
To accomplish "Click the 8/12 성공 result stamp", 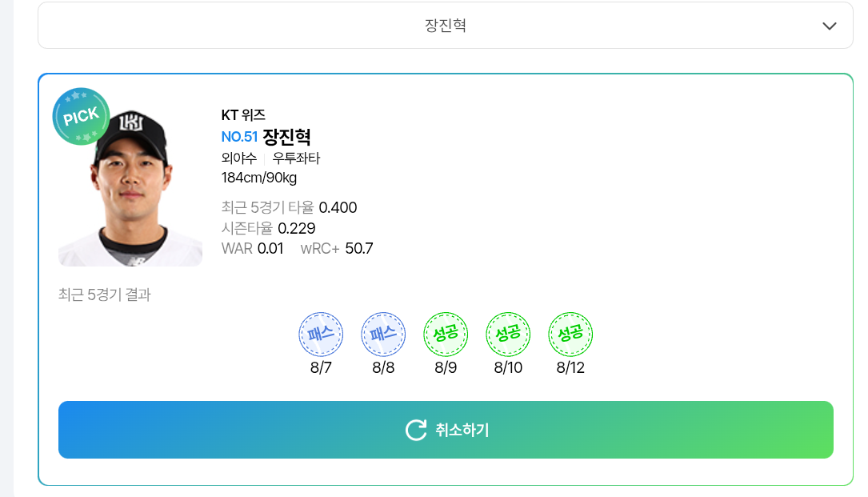I will click(x=570, y=334).
